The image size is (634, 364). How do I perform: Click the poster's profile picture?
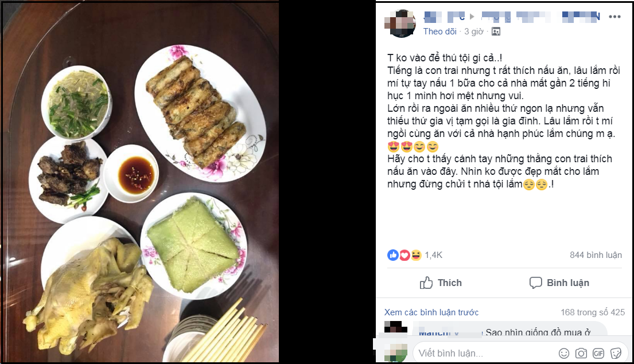[400, 24]
